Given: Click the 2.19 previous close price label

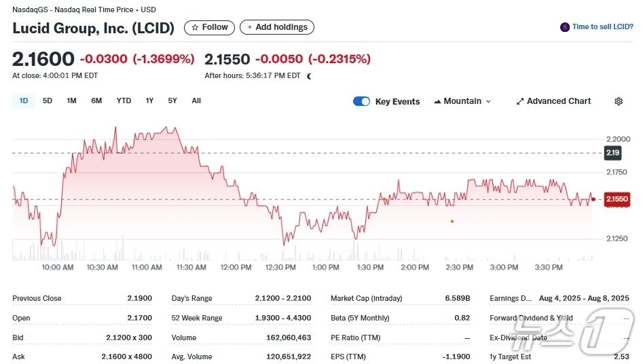Looking at the screenshot, I should click(x=612, y=153).
